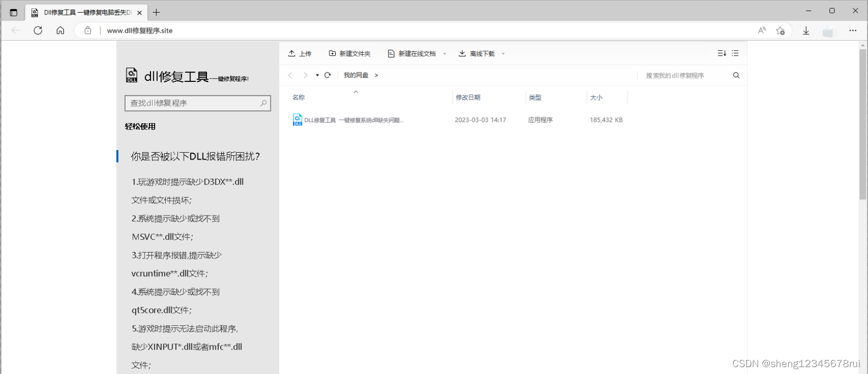Viewport: 868px width, 374px height.
Task: Click the sidebar search magnifier icon
Action: (263, 103)
